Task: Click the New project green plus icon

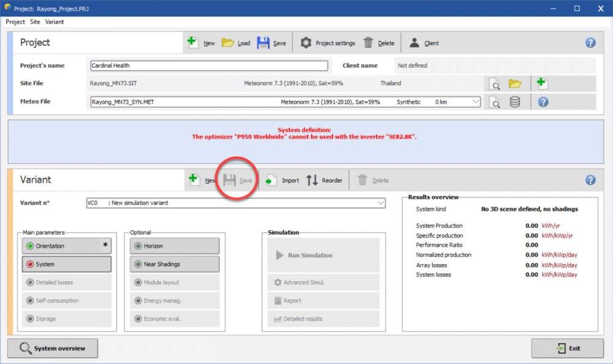Action: click(192, 43)
